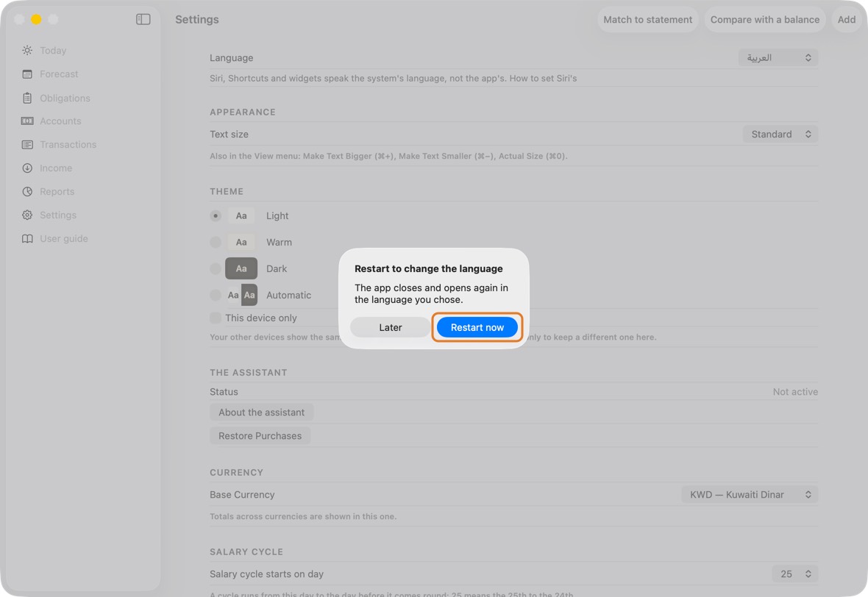The width and height of the screenshot is (868, 597).
Task: Open Today in the sidebar
Action: [53, 50]
